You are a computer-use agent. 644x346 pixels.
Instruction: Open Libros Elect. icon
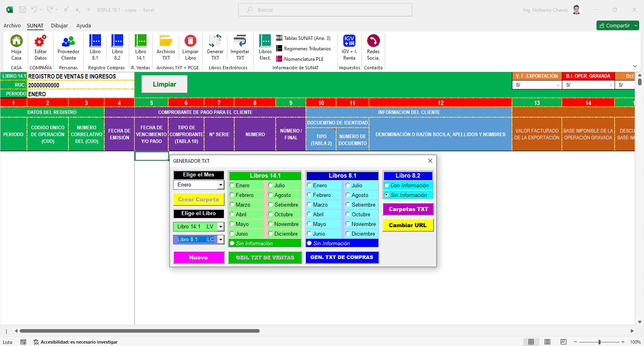click(x=265, y=41)
